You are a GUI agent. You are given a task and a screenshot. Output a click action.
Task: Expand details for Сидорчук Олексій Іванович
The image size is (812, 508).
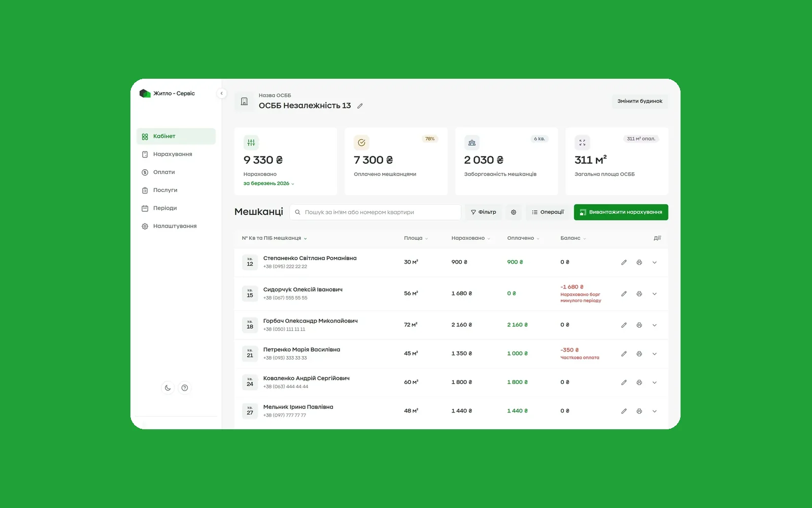tap(654, 294)
